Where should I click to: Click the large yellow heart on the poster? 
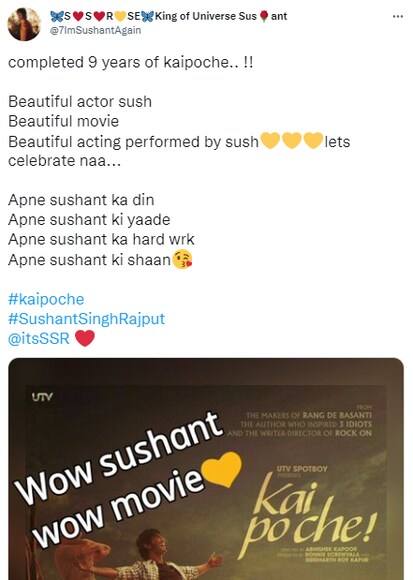(x=221, y=469)
